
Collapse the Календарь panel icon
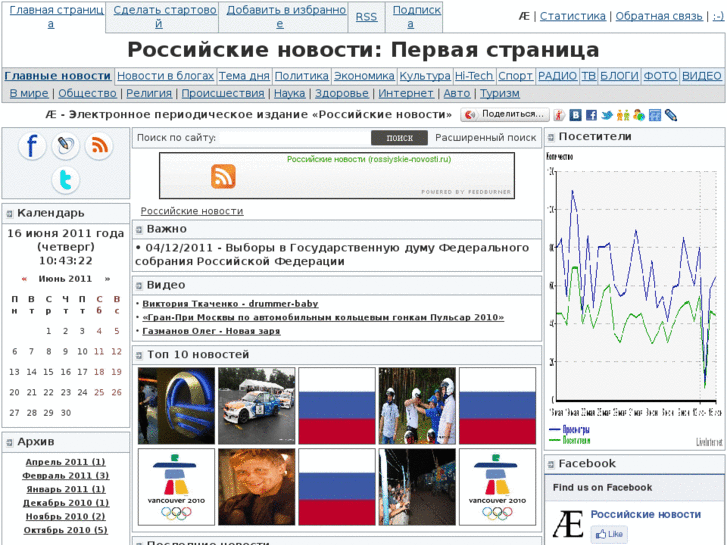click(9, 213)
